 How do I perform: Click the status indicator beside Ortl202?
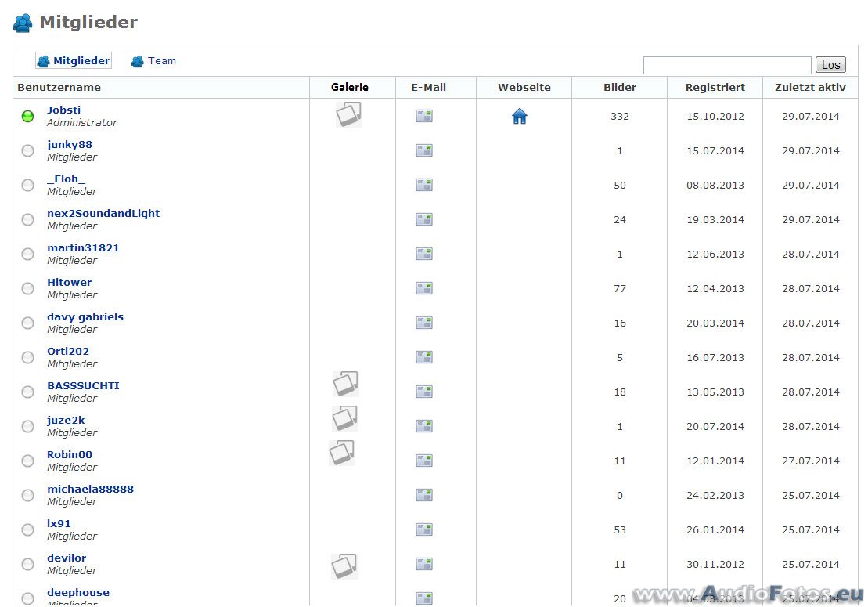(27, 357)
